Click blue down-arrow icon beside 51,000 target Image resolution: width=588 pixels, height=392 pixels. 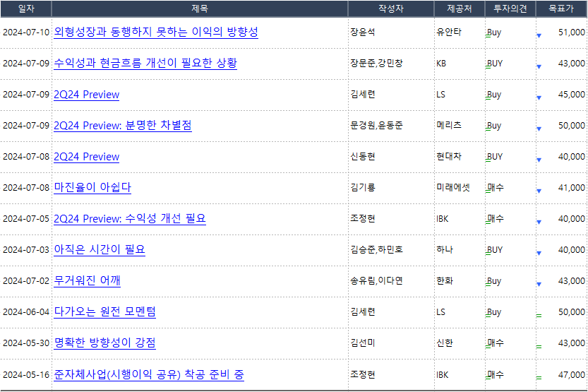(x=539, y=35)
